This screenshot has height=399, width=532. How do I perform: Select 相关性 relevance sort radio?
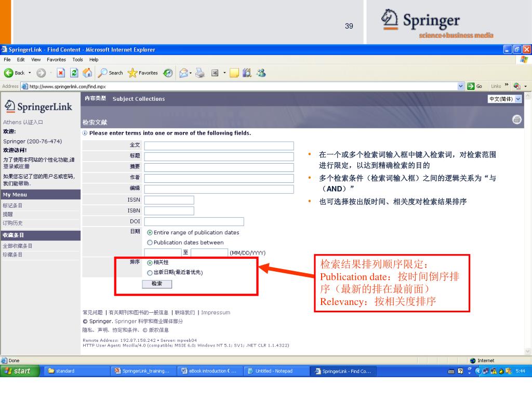click(x=150, y=262)
